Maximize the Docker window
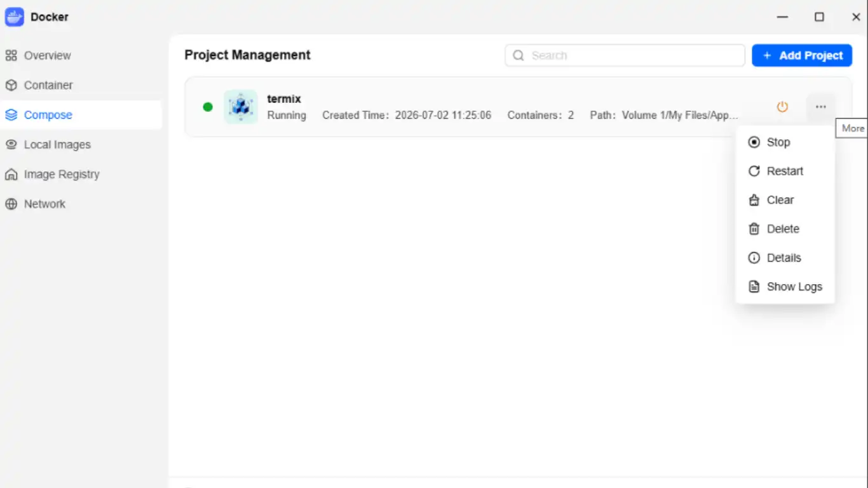Screen dimensions: 868x488 coord(819,17)
